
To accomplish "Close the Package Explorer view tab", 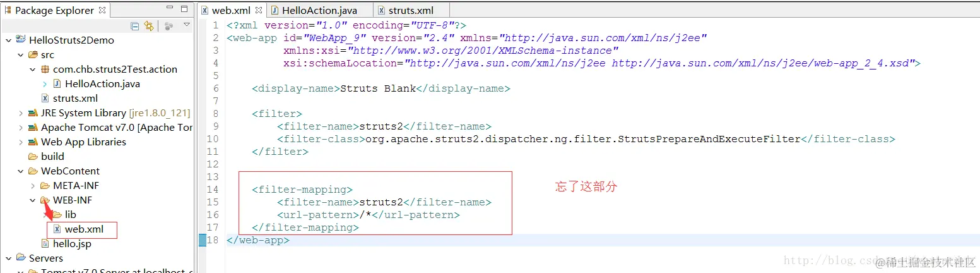I will click(102, 10).
